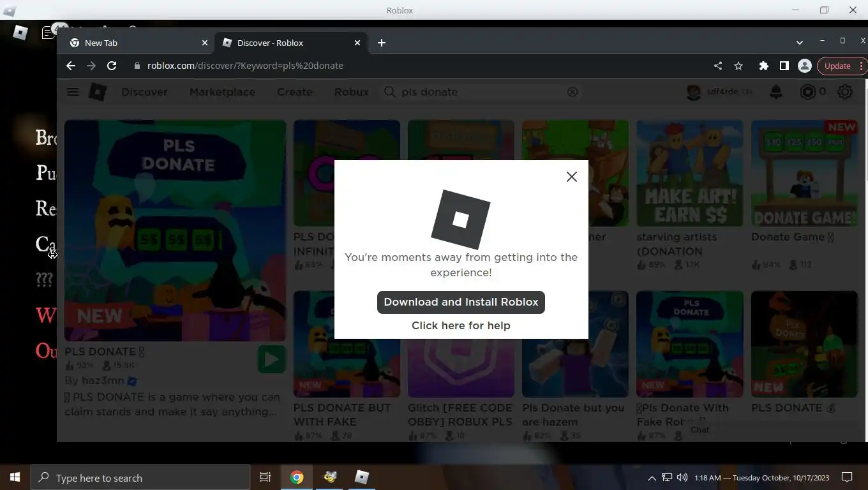Close the Discover - Roblox tab
This screenshot has width=868, height=490.
pyautogui.click(x=357, y=43)
